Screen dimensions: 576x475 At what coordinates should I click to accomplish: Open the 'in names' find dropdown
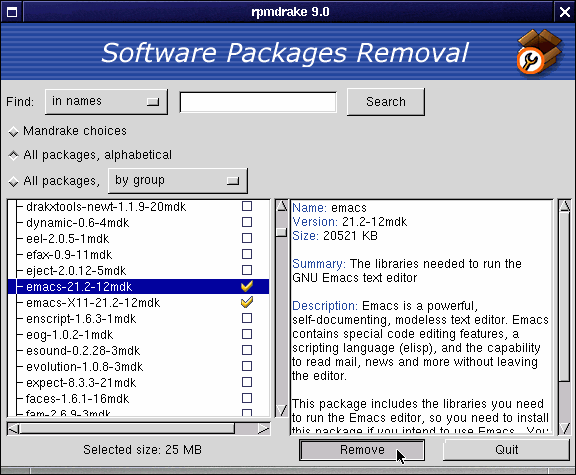[106, 101]
